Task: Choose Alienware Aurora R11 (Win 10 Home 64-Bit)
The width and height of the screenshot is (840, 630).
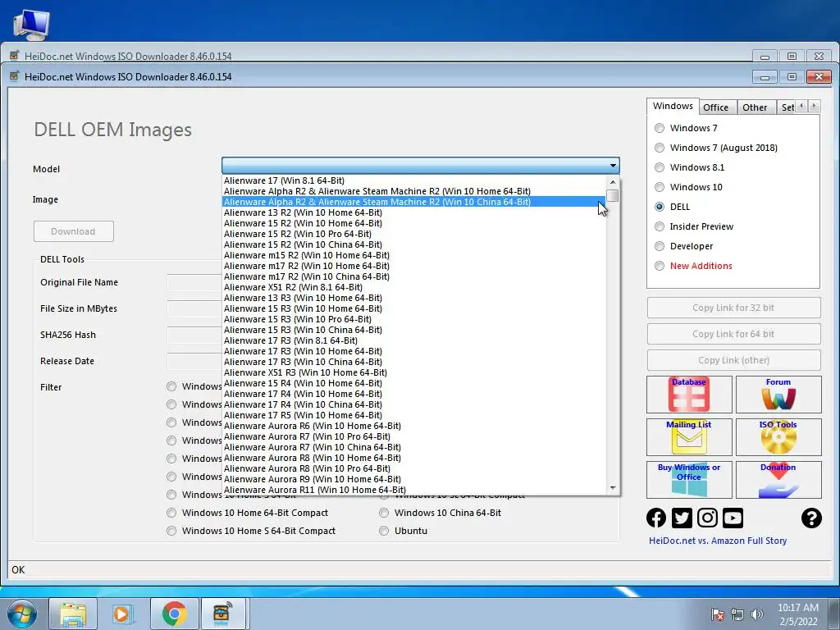Action: point(413,490)
